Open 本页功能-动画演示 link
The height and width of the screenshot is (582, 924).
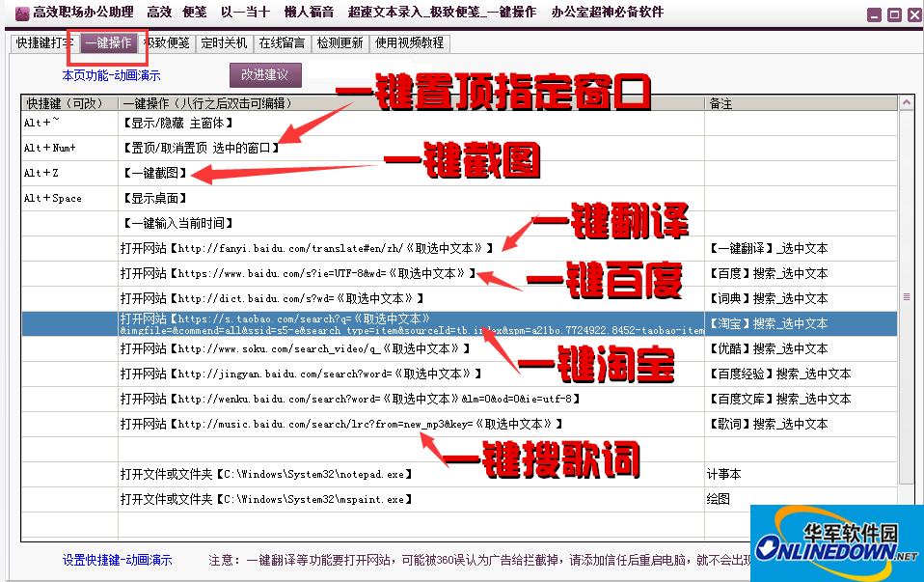click(111, 75)
